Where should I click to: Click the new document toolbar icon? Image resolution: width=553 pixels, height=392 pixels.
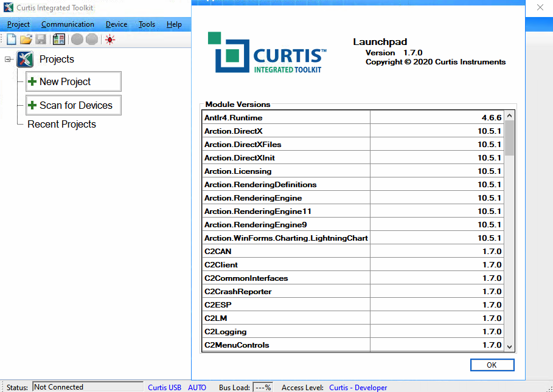point(12,40)
